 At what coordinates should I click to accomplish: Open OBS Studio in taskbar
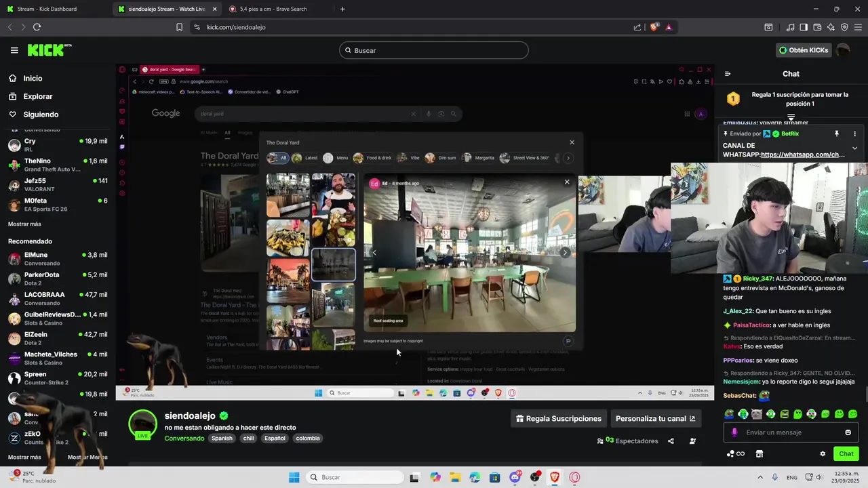click(x=535, y=477)
